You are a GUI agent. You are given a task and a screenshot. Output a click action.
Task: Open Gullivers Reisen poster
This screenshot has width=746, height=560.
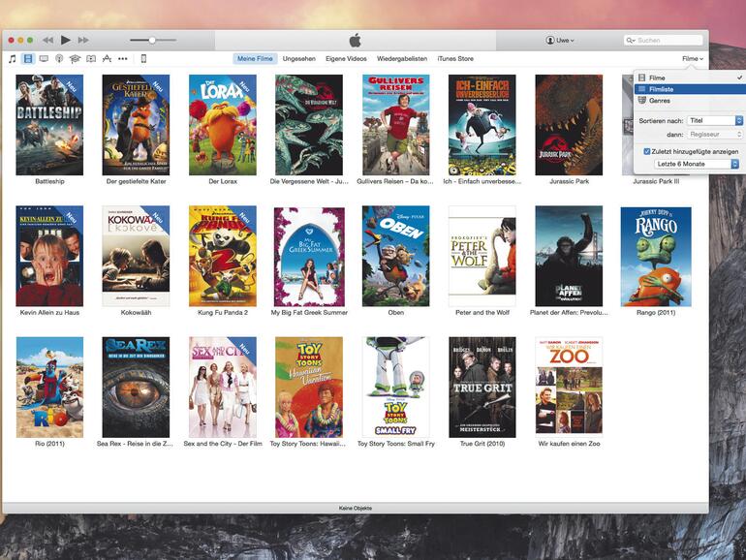pyautogui.click(x=396, y=125)
